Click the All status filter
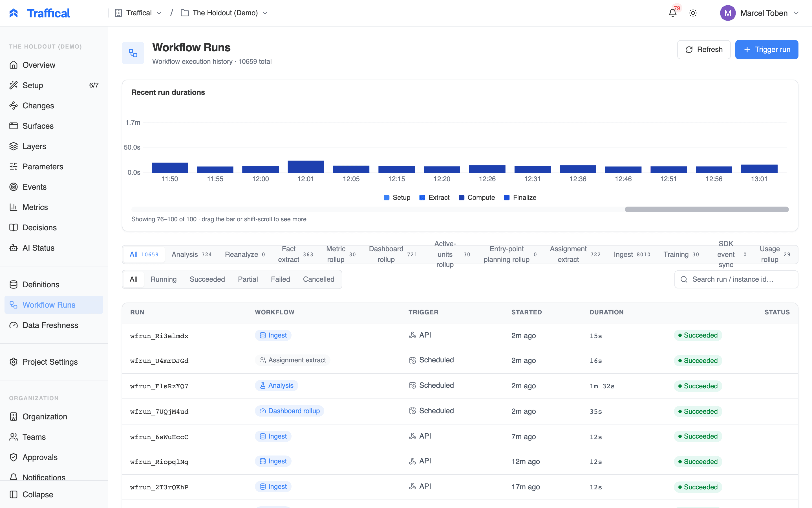Viewport: 812px width, 508px height. [x=134, y=279]
